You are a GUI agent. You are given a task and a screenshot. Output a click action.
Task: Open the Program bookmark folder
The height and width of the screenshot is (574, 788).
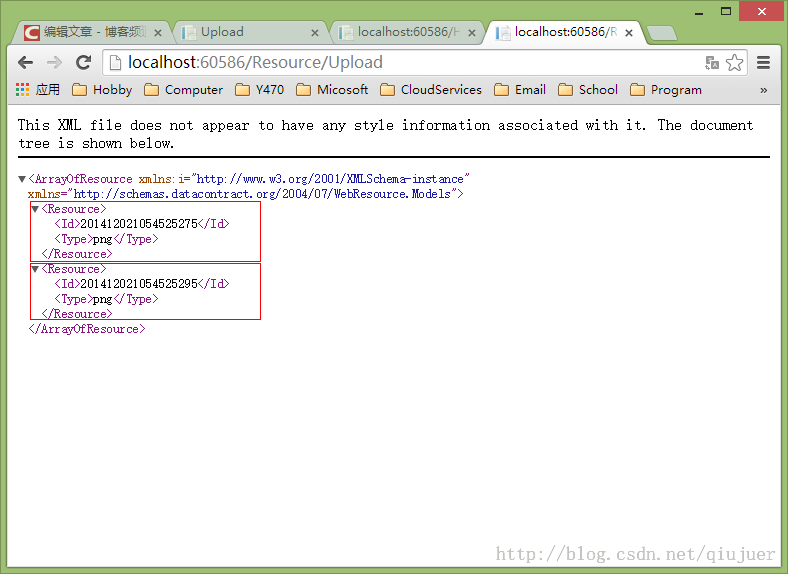666,90
